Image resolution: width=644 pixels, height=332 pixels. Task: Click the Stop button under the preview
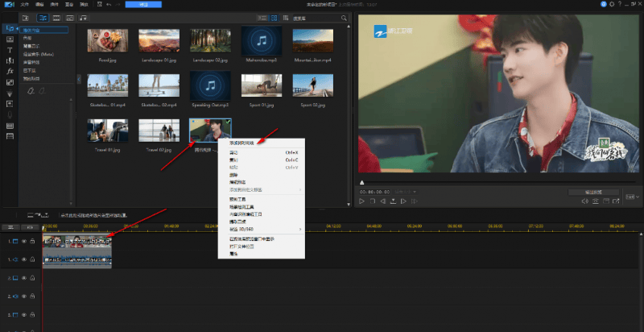click(373, 201)
